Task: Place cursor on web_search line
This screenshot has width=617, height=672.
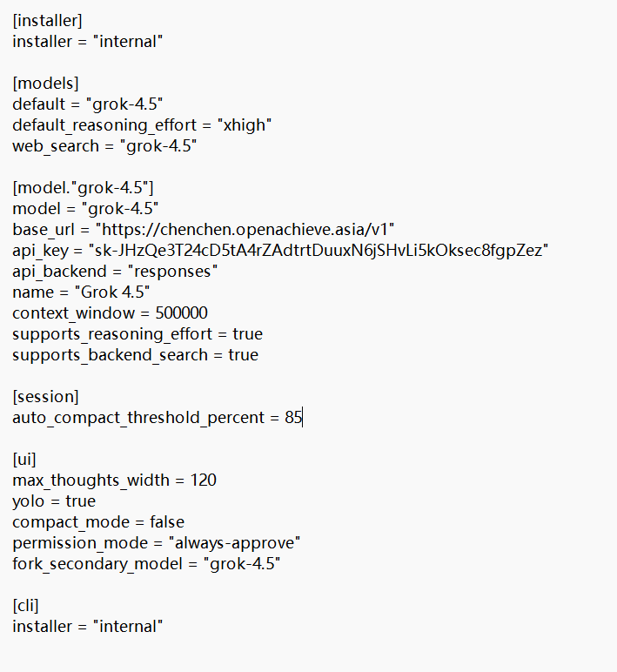Action: tap(104, 146)
